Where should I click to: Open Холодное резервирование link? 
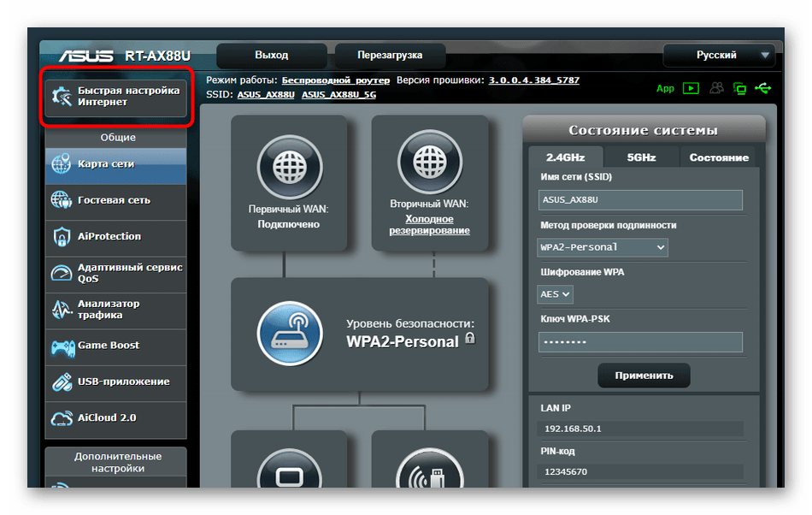[429, 225]
